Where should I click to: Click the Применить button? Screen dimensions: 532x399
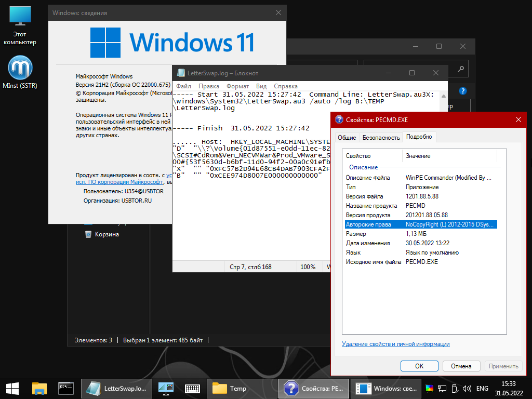point(503,366)
